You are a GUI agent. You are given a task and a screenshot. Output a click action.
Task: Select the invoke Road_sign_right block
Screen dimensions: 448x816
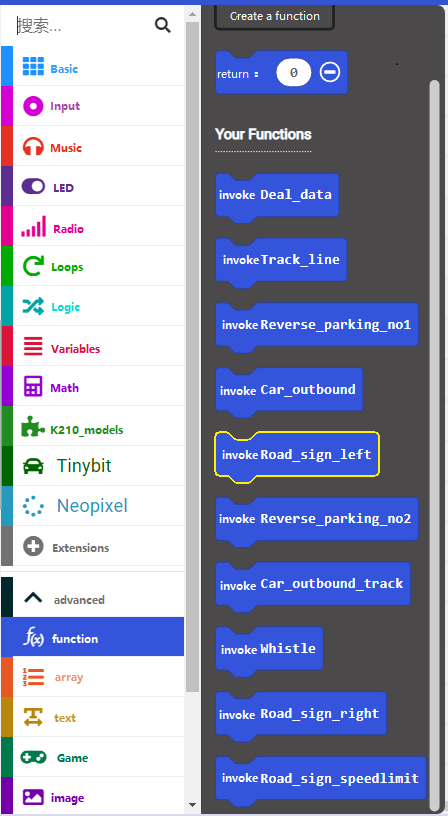click(301, 713)
